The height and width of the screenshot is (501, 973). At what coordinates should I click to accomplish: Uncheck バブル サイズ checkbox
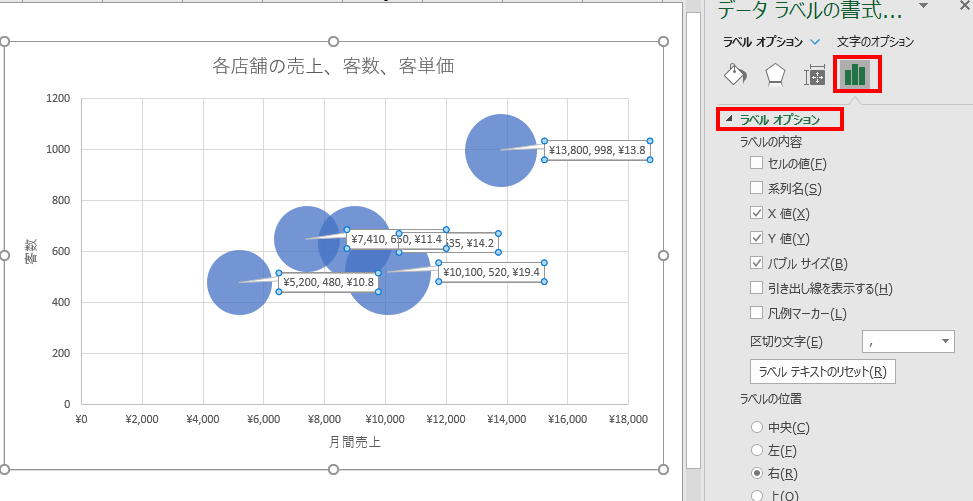756,263
